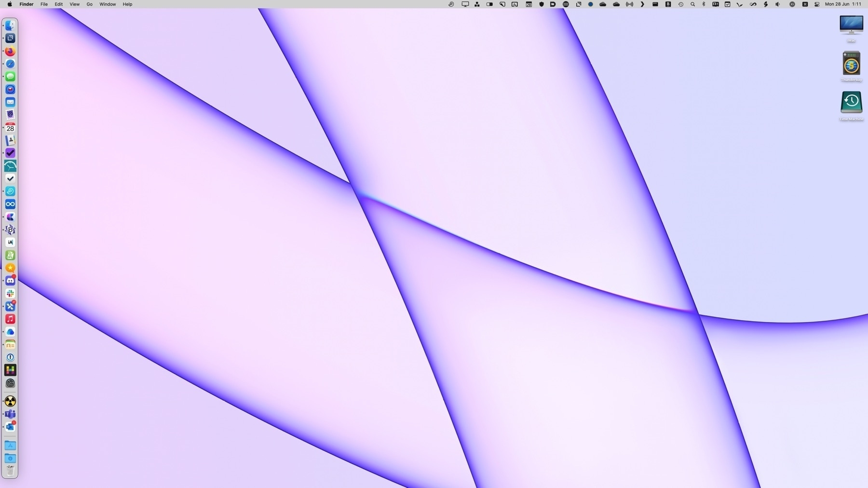Open the Apple menu

(x=10, y=4)
